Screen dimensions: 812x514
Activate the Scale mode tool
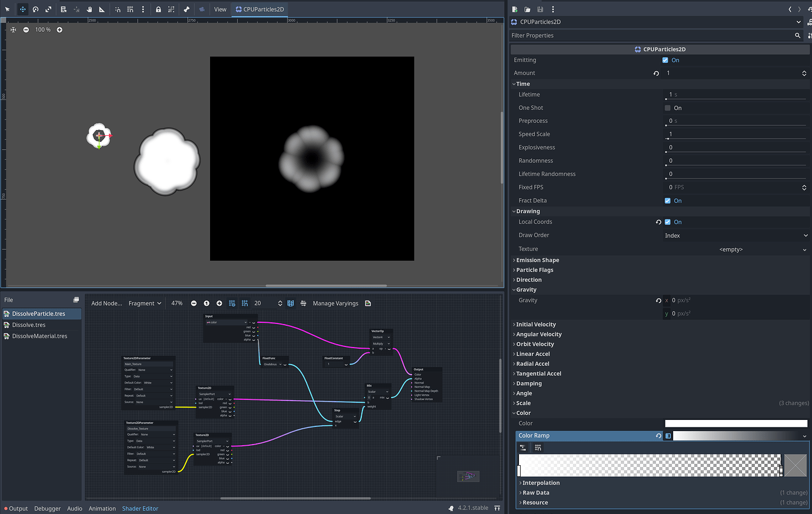point(48,9)
